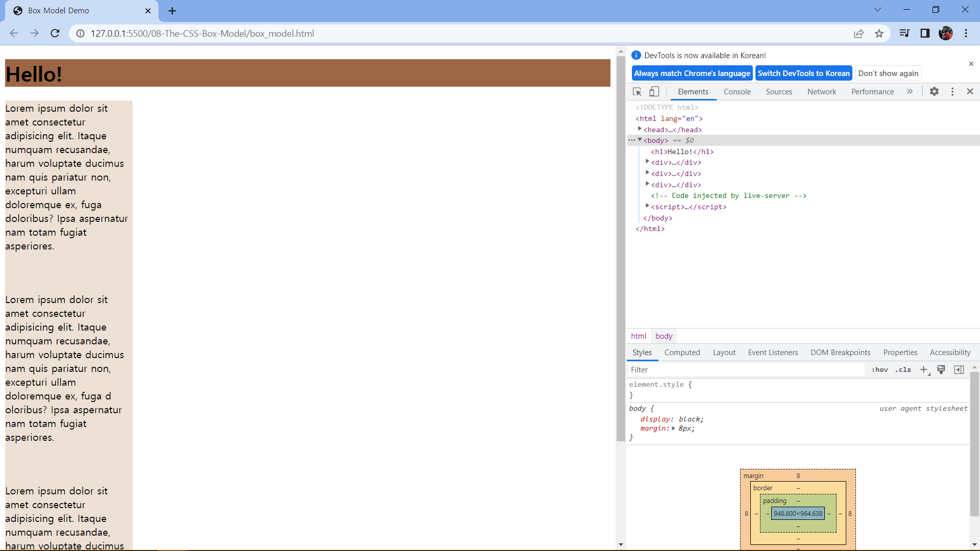Reload the current page

[x=55, y=34]
